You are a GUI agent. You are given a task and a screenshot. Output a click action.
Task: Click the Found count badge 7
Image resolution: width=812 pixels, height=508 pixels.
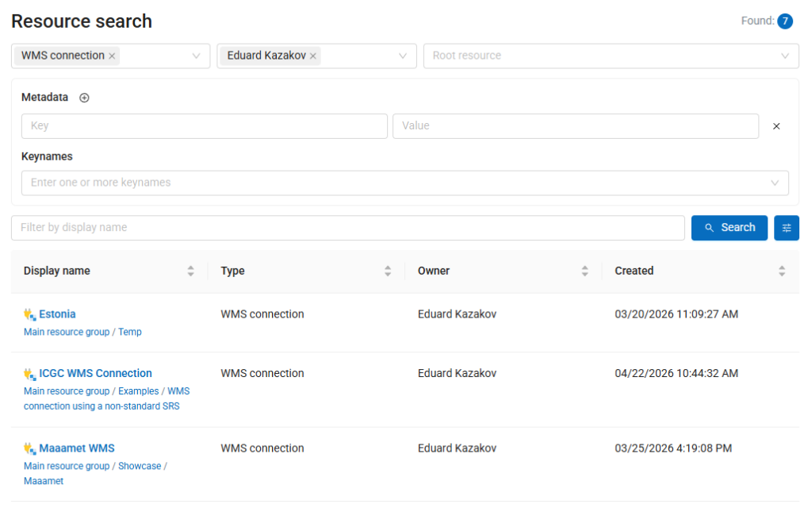pos(784,21)
